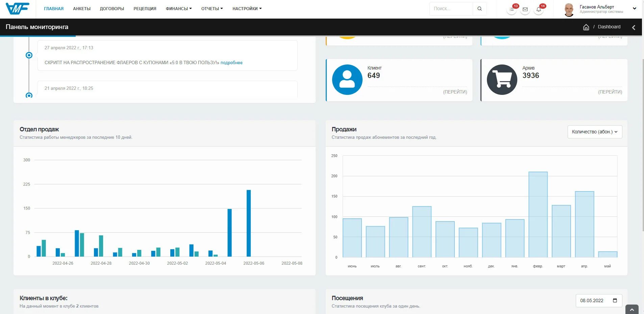This screenshot has width=644, height=314.
Task: Click the Клиент count 649
Action: click(x=374, y=76)
